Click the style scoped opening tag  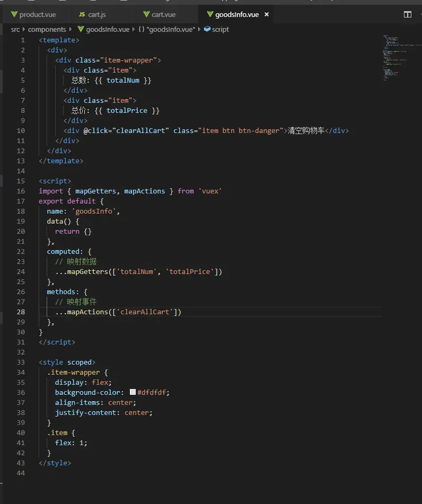(x=67, y=362)
